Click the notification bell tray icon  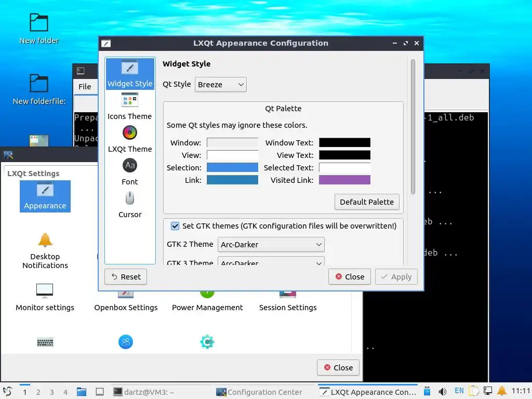[x=502, y=392]
